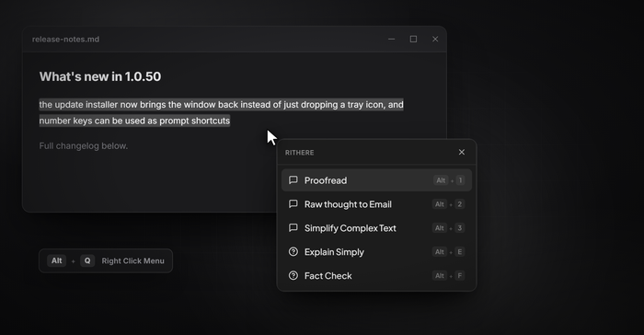Choose Explain Simply from the menu

tap(376, 252)
